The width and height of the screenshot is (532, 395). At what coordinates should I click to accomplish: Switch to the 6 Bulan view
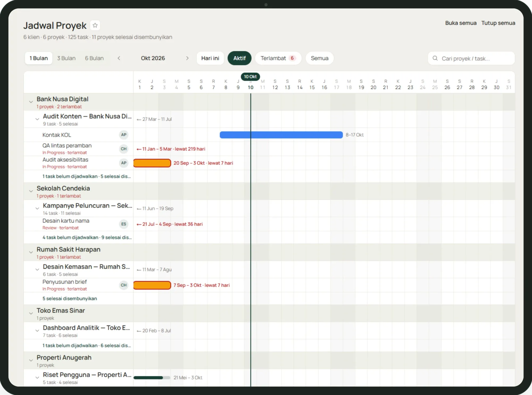point(94,58)
